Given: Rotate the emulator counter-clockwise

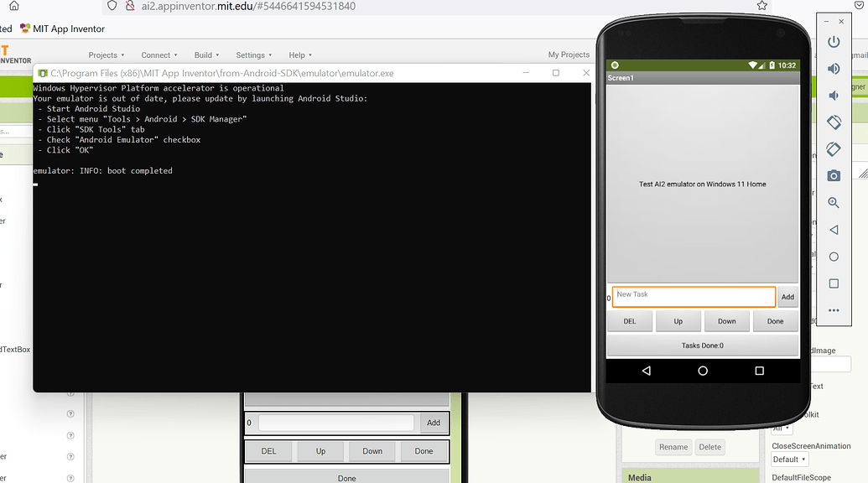Looking at the screenshot, I should pos(834,122).
